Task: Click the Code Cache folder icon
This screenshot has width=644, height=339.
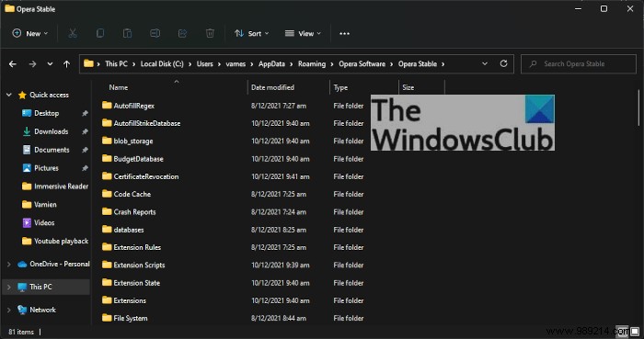Action: click(107, 194)
